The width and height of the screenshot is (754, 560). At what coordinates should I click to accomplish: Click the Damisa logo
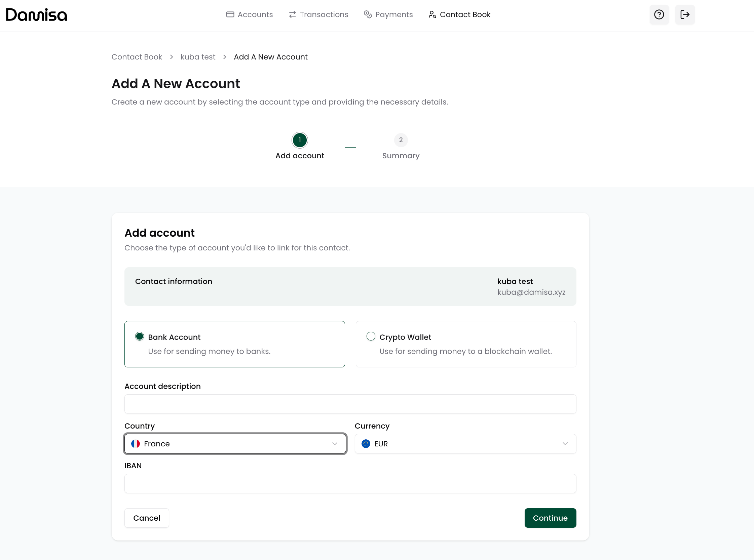tap(36, 14)
